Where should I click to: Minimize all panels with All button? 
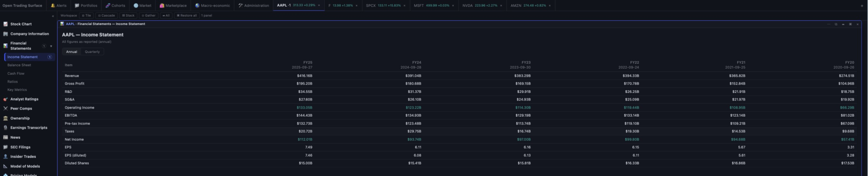(166, 16)
